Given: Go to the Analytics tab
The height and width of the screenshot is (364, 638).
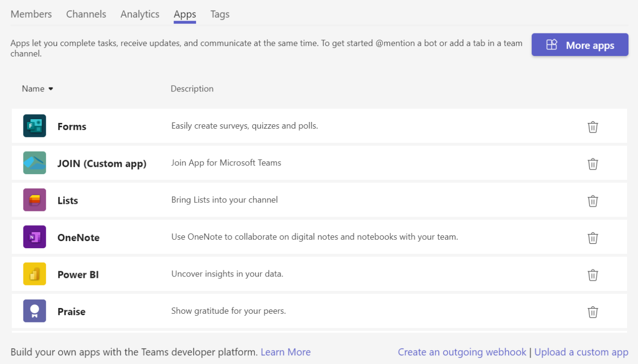Looking at the screenshot, I should pos(140,14).
